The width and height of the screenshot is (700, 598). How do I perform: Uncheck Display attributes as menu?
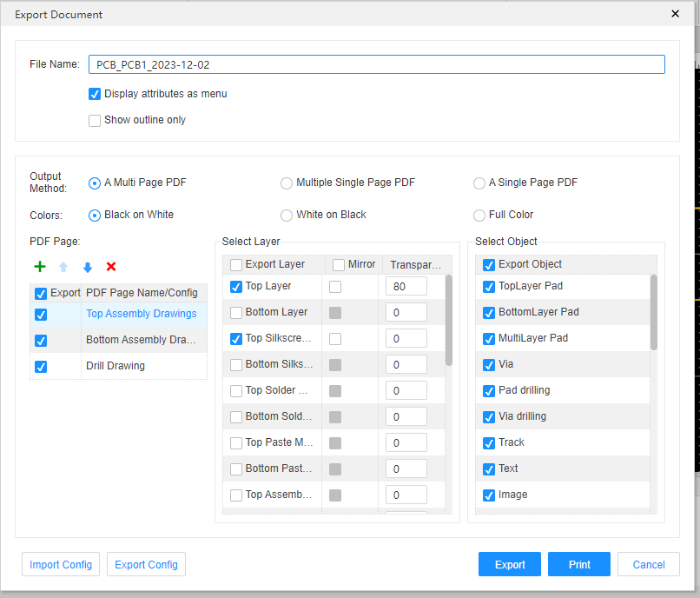95,94
